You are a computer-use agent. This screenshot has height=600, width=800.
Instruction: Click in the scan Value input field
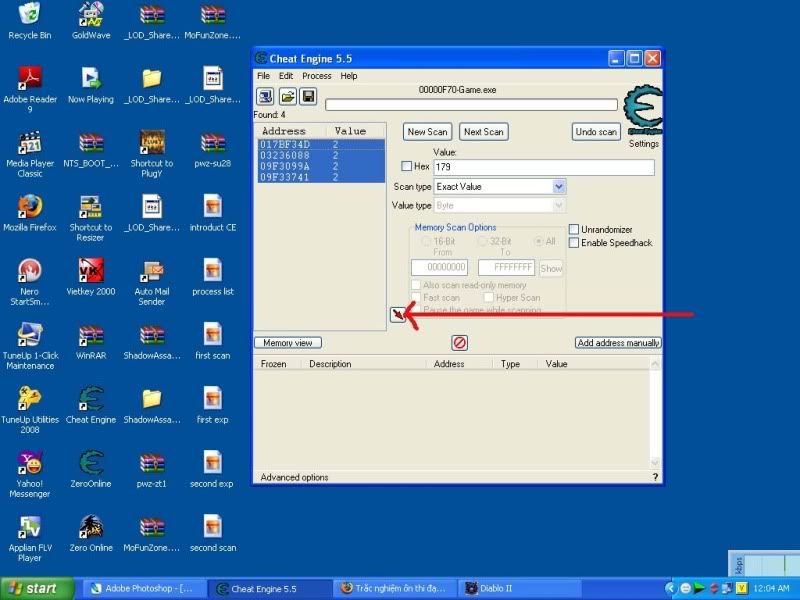[544, 167]
